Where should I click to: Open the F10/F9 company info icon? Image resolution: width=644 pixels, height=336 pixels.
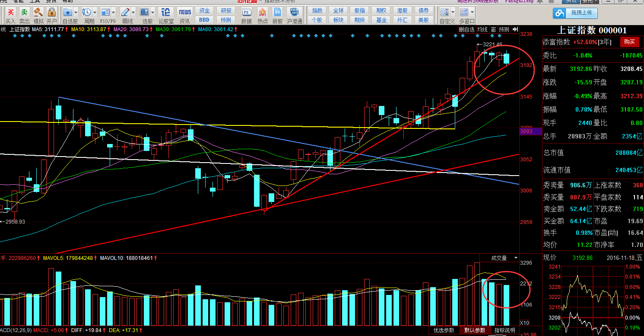105,12
